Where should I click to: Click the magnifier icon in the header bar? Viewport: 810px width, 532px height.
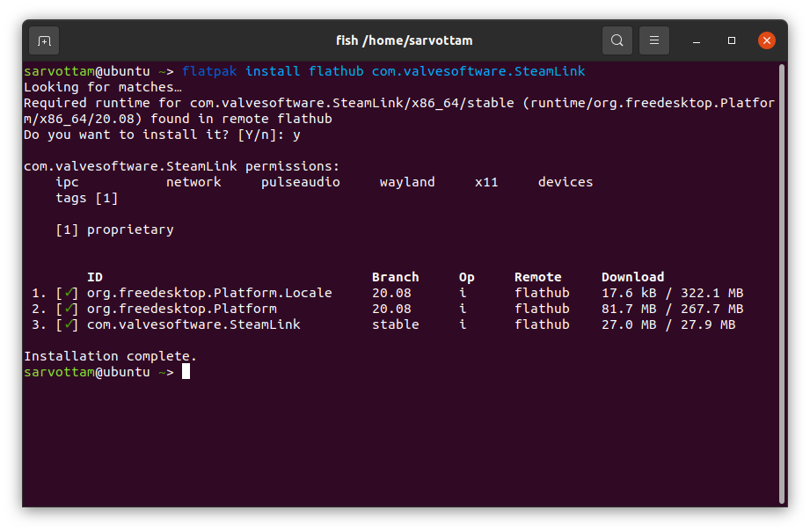point(617,40)
